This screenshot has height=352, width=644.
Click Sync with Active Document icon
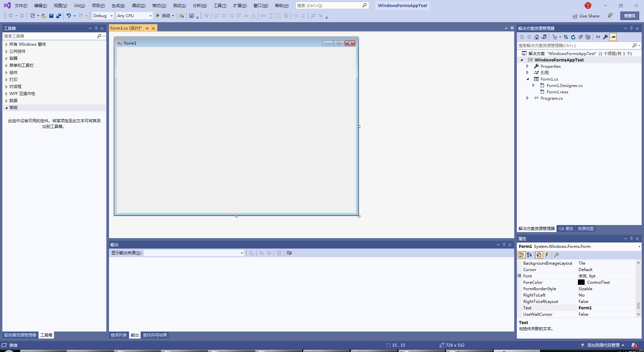click(566, 37)
